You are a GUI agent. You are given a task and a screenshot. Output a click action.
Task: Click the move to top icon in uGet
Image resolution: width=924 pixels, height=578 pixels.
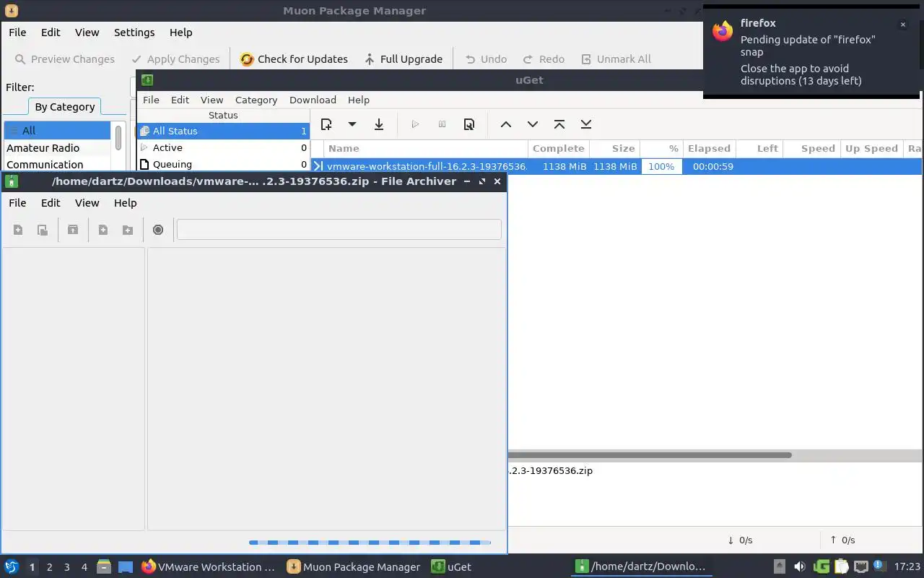pyautogui.click(x=559, y=124)
